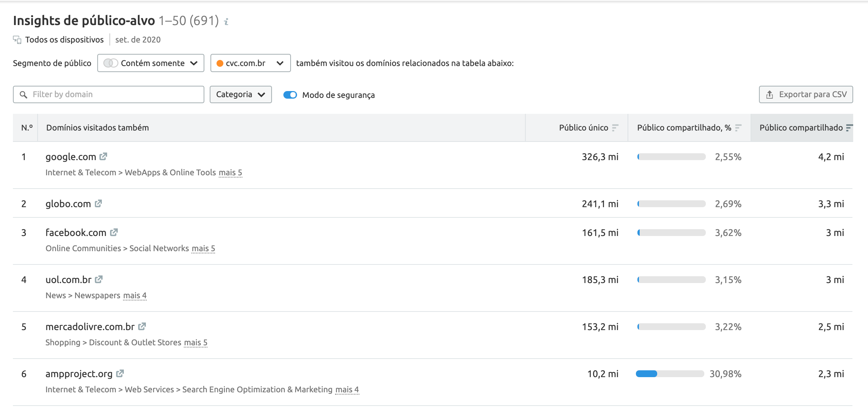This screenshot has width=868, height=409.
Task: Click facebook.com domain link
Action: (76, 233)
